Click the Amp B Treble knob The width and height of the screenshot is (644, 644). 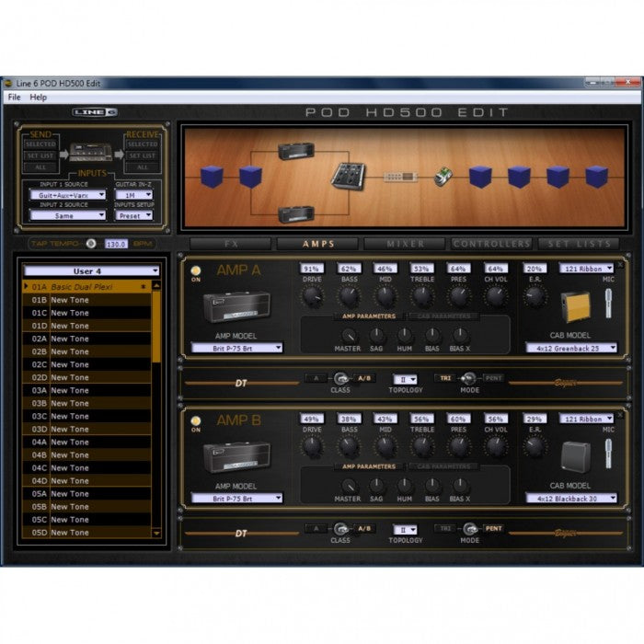click(422, 447)
